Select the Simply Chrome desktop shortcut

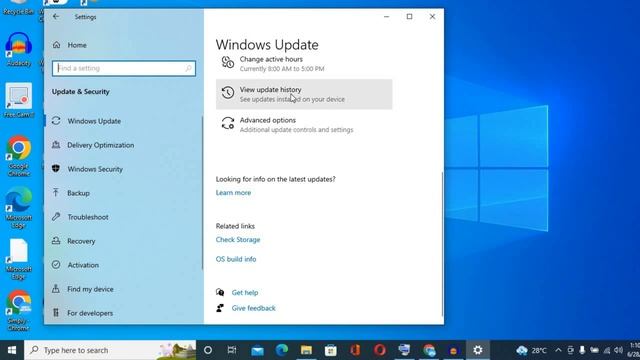pos(19,311)
